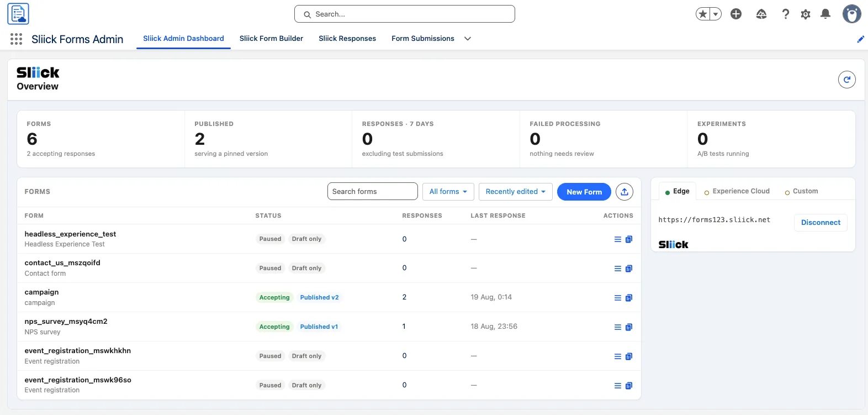Click the Sliick Forms app logo icon
Image resolution: width=868 pixels, height=415 pixels.
point(18,14)
